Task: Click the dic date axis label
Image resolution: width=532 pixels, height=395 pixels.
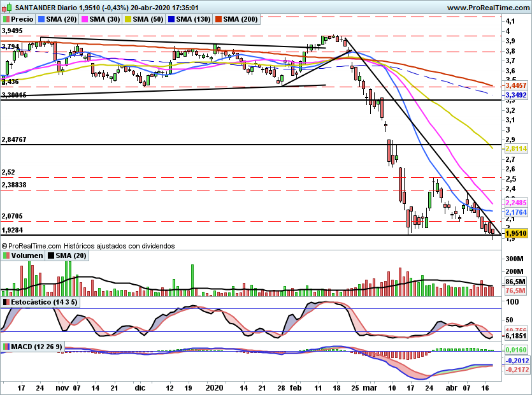Action: (140, 388)
